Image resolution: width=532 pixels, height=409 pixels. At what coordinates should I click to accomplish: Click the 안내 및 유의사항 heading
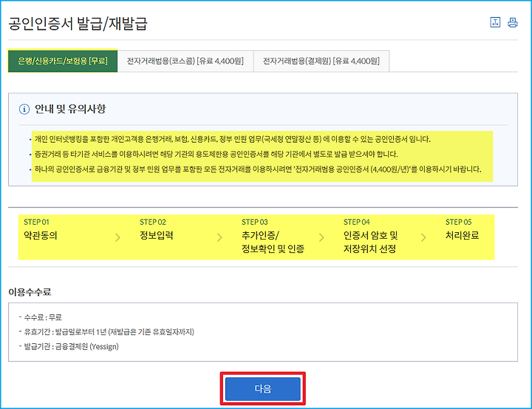[70, 109]
